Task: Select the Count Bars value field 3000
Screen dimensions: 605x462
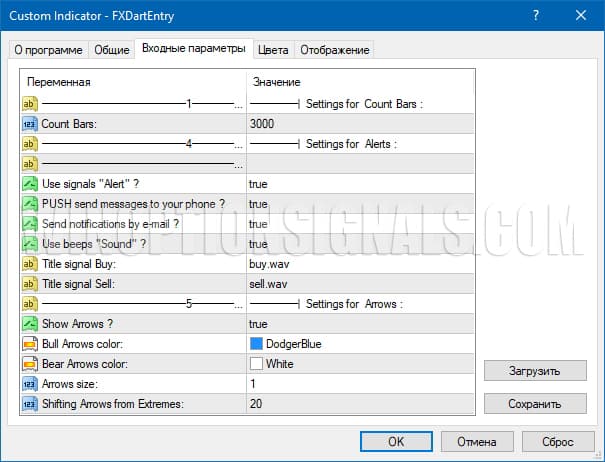Action: [359, 124]
